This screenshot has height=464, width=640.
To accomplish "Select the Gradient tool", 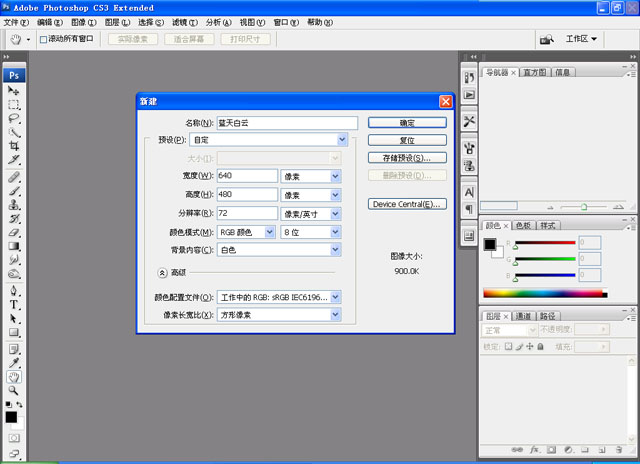I will coord(14,246).
